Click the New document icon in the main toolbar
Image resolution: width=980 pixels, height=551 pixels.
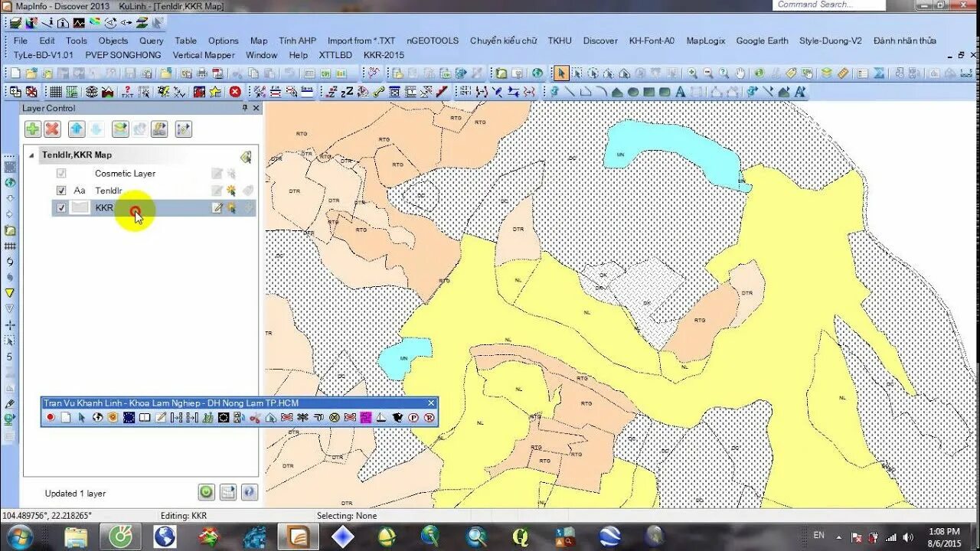pos(15,73)
